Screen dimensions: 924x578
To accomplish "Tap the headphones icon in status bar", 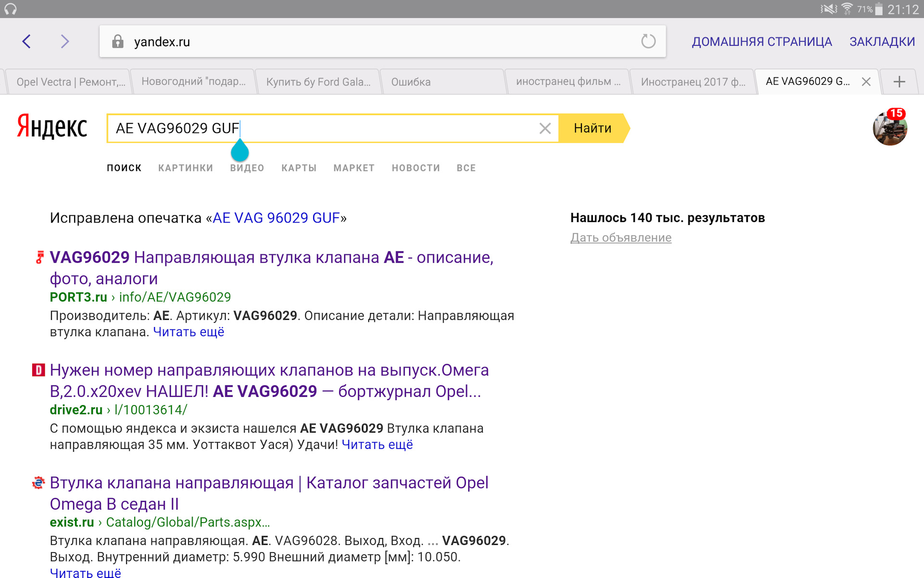I will point(11,9).
